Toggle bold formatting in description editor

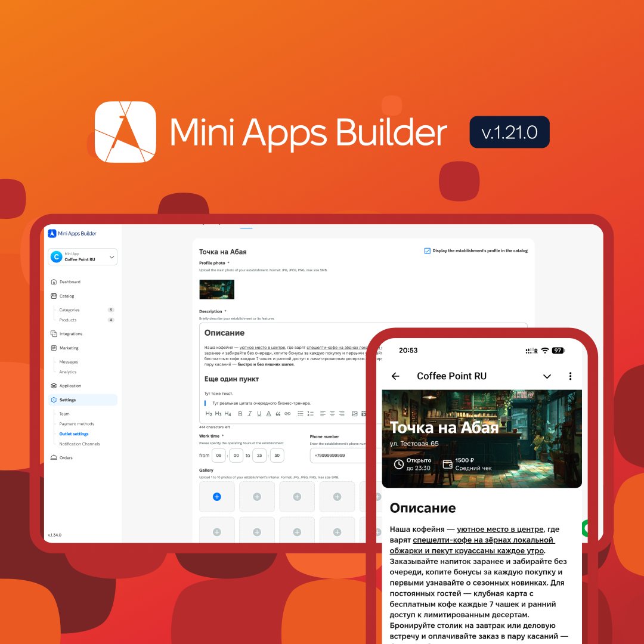[240, 414]
